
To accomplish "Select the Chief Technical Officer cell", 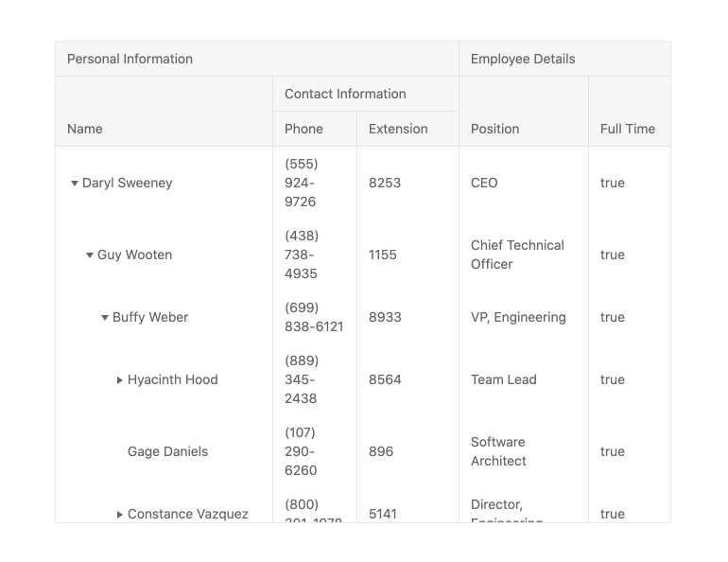I will (517, 255).
